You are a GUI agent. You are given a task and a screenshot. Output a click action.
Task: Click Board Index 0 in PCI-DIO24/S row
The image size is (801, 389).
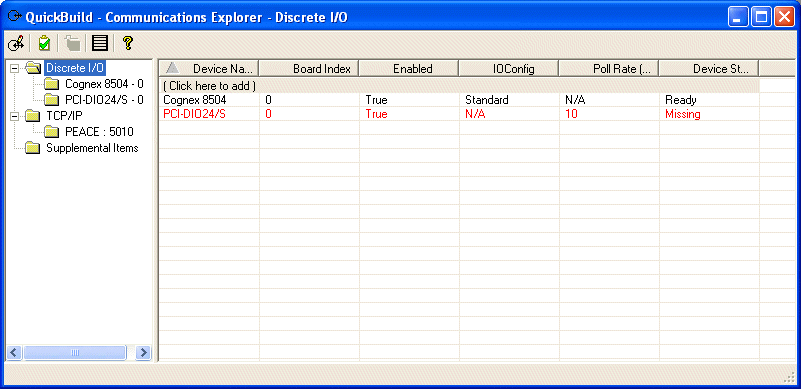click(309, 114)
